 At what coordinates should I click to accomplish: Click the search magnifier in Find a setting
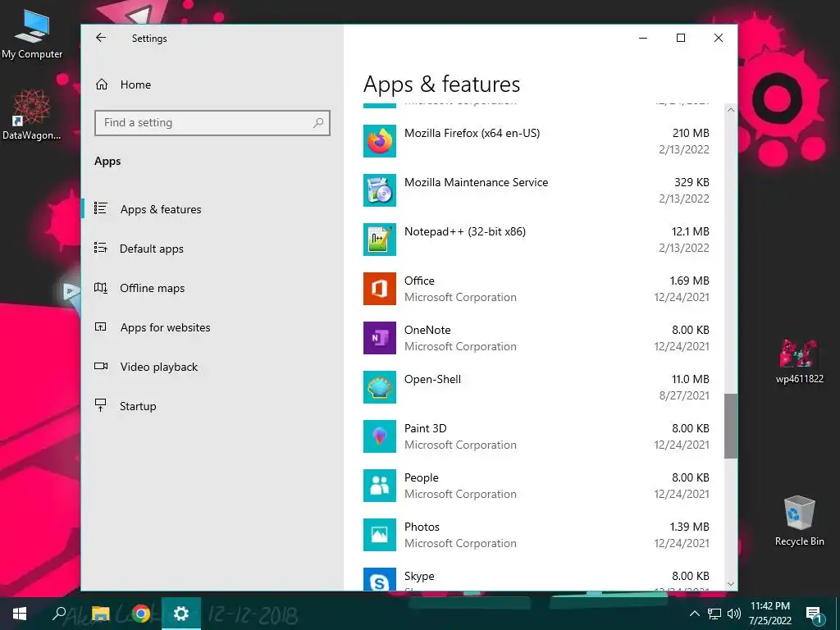click(x=318, y=123)
